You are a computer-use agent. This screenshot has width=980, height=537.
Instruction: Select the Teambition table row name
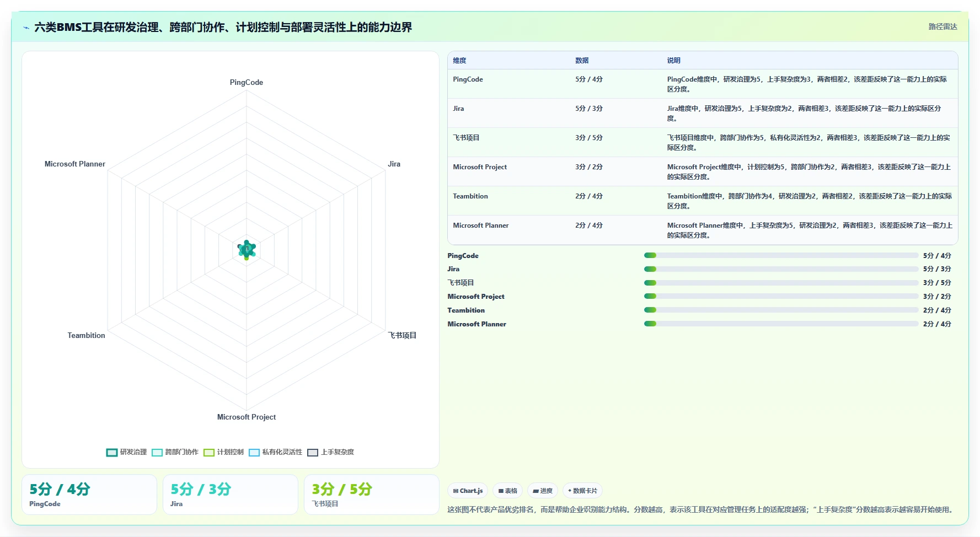tap(470, 196)
